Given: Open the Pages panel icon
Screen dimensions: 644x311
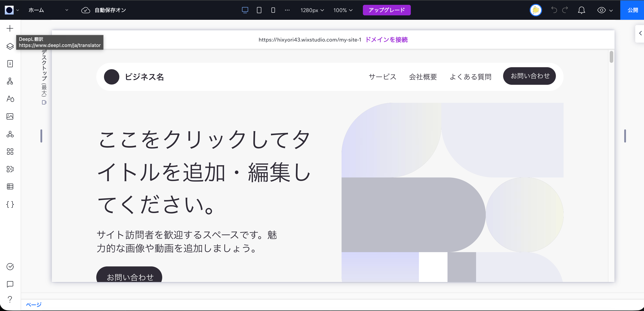Looking at the screenshot, I should (x=10, y=64).
